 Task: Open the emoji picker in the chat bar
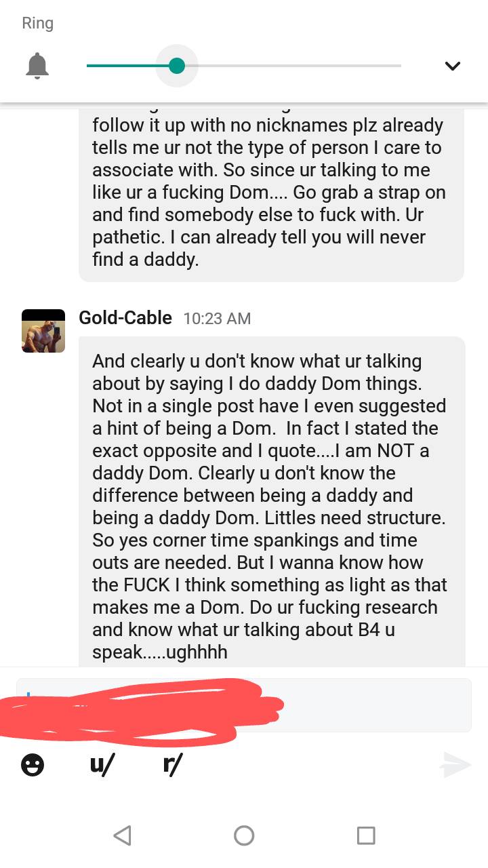tap(31, 765)
